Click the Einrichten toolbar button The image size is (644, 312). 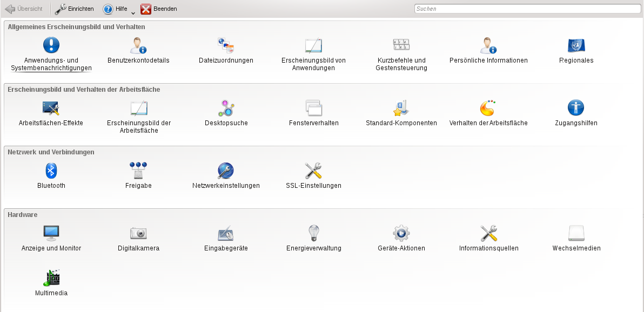pos(75,9)
